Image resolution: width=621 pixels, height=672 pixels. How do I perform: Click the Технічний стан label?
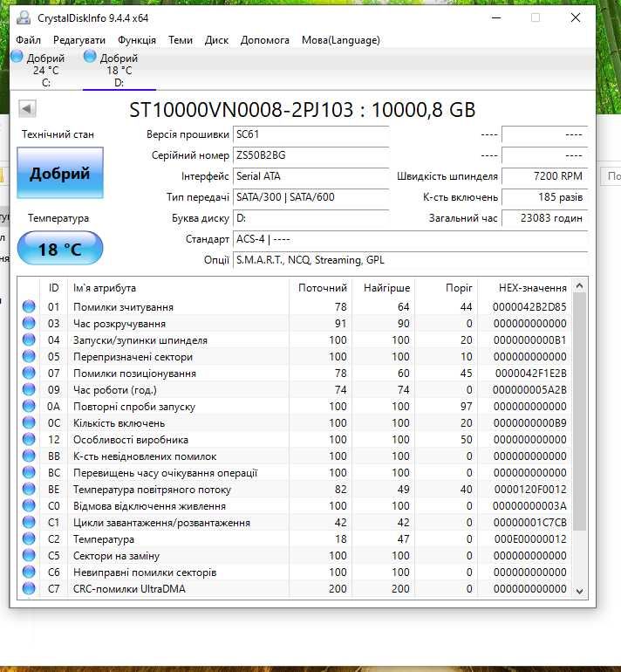58,134
